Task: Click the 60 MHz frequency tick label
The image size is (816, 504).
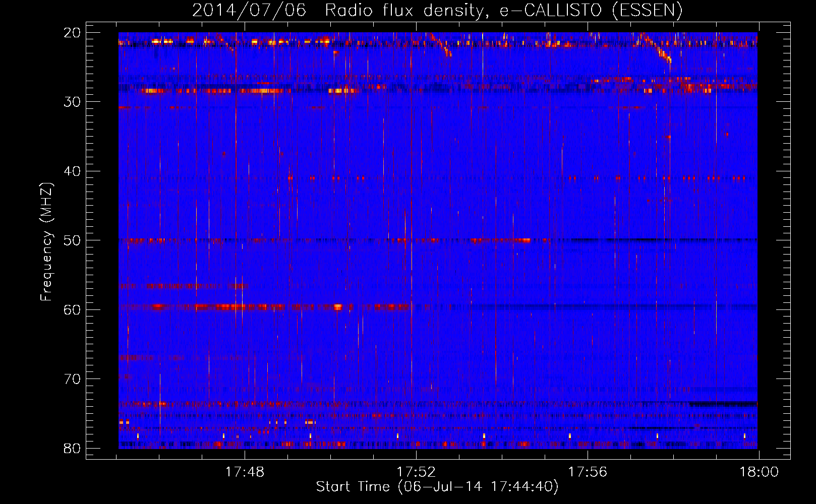Action: tap(72, 309)
